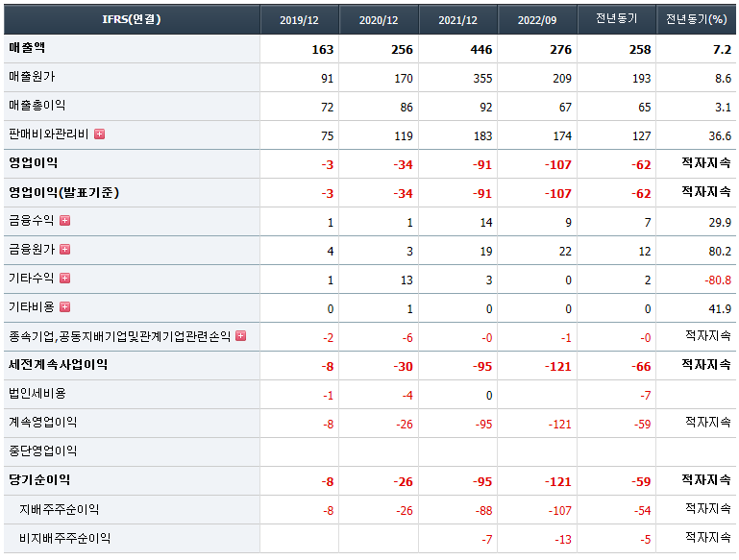Click the 2021/12 column header
This screenshot has width=739, height=560.
(x=457, y=20)
